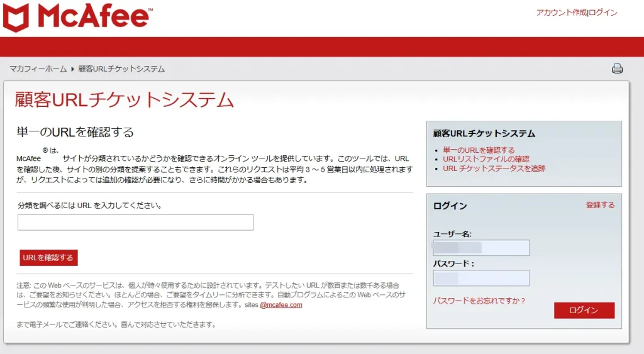The height and width of the screenshot is (354, 644).
Task: Focus the URL entry field
Action: (x=136, y=222)
